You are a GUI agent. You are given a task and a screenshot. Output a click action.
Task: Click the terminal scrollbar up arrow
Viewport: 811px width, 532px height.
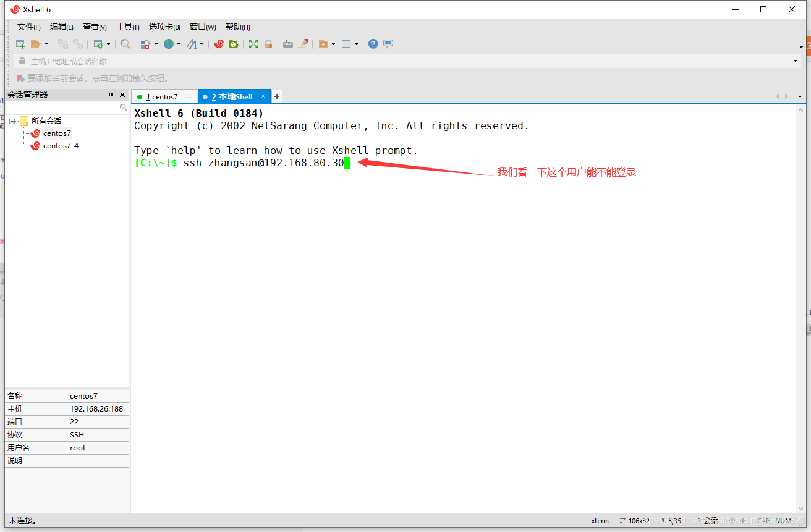point(801,110)
